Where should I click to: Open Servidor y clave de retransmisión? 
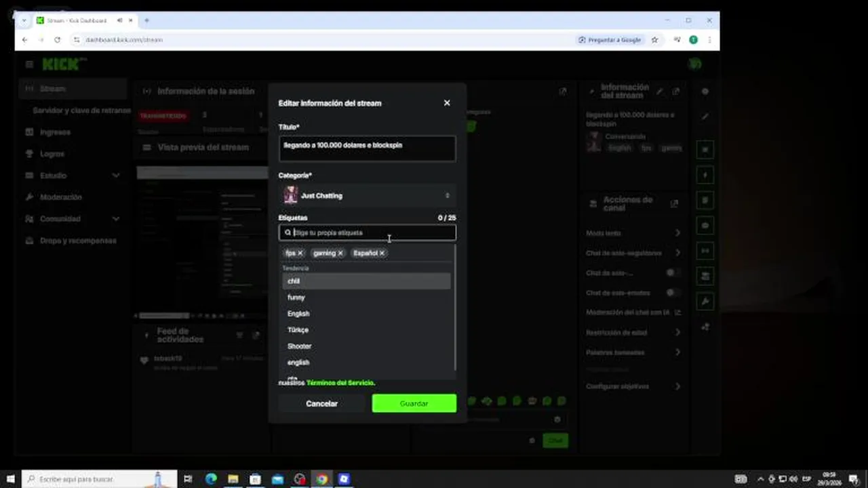(81, 110)
